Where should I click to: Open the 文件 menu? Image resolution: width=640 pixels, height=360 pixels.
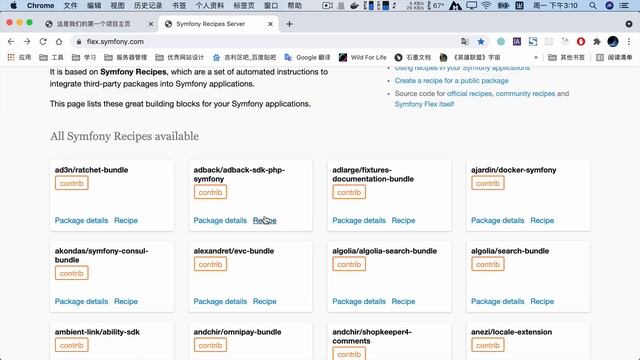pyautogui.click(x=70, y=5)
